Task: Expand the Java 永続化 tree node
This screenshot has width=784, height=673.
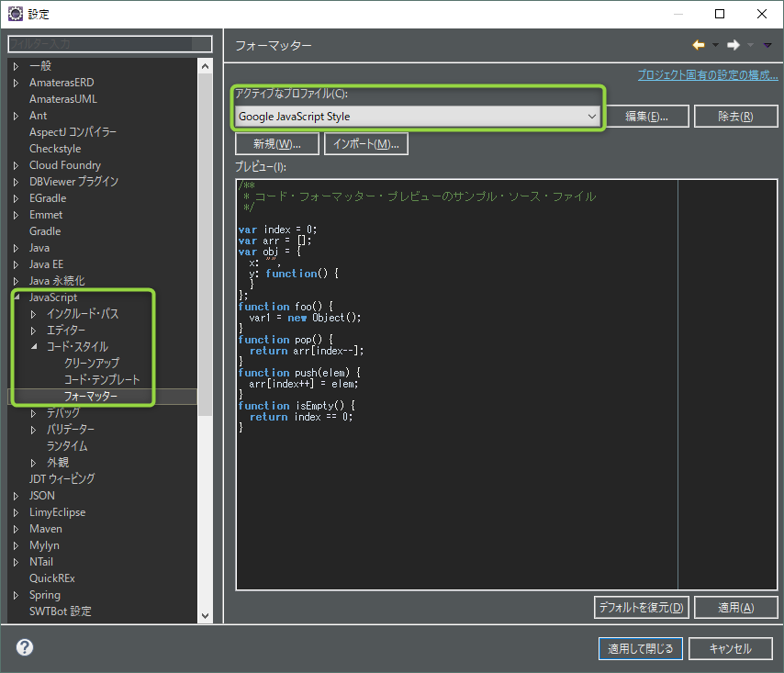Action: click(x=16, y=281)
